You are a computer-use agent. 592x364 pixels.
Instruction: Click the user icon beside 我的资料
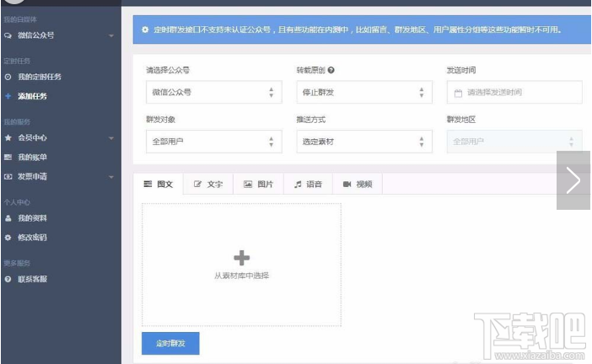coord(8,218)
